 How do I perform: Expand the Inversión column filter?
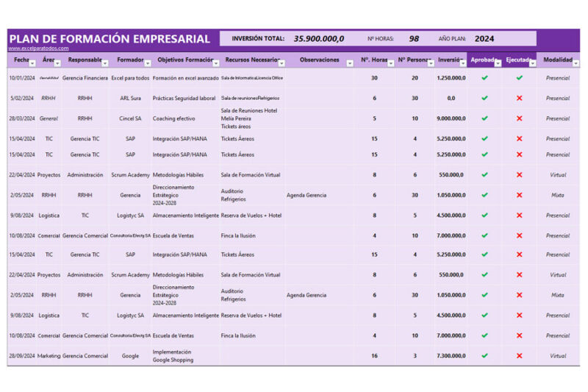[463, 63]
